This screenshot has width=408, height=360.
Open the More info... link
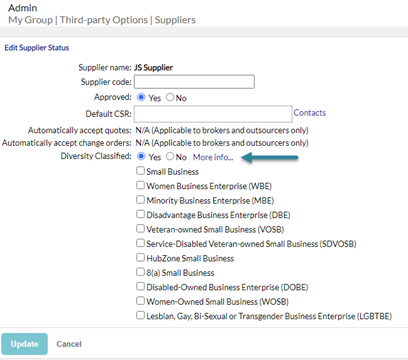pyautogui.click(x=213, y=157)
